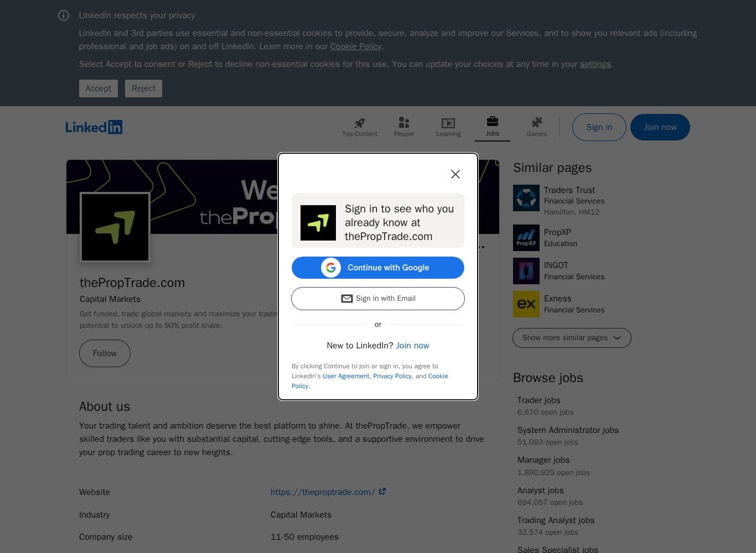756x553 pixels.
Task: Open Exness logo thumbnail
Action: click(x=526, y=304)
